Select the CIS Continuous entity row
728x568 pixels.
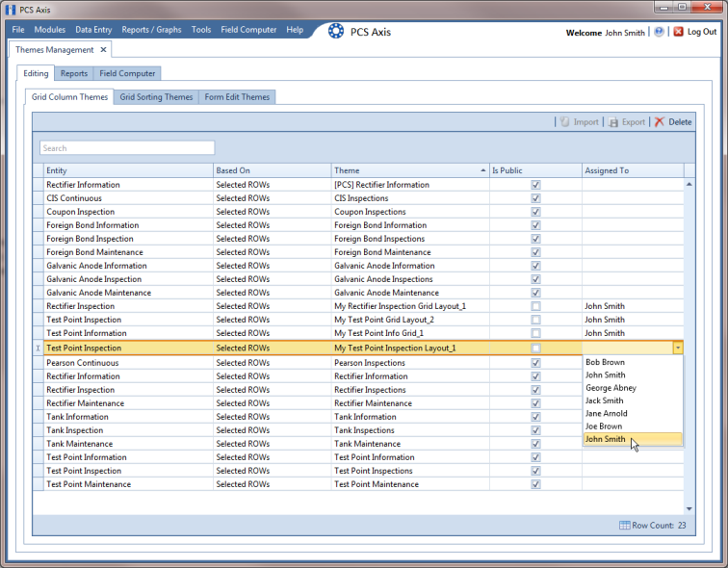(x=128, y=198)
